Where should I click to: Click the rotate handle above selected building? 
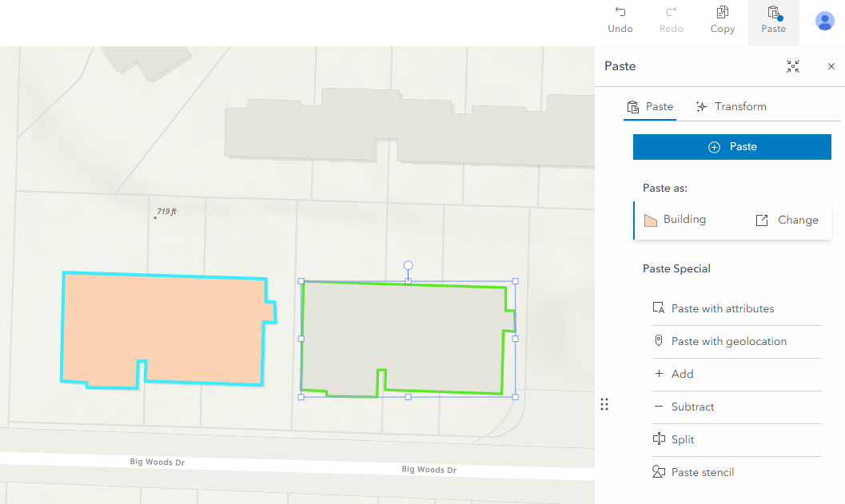[408, 265]
